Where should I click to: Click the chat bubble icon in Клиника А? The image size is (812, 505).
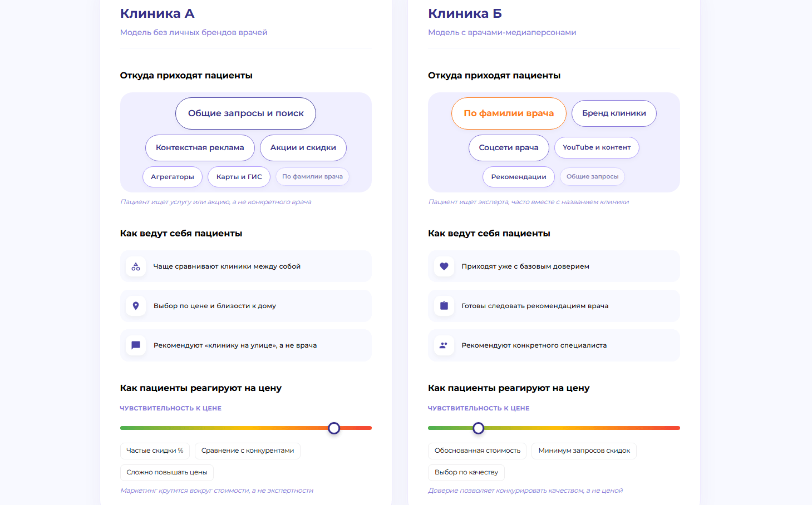click(x=136, y=345)
